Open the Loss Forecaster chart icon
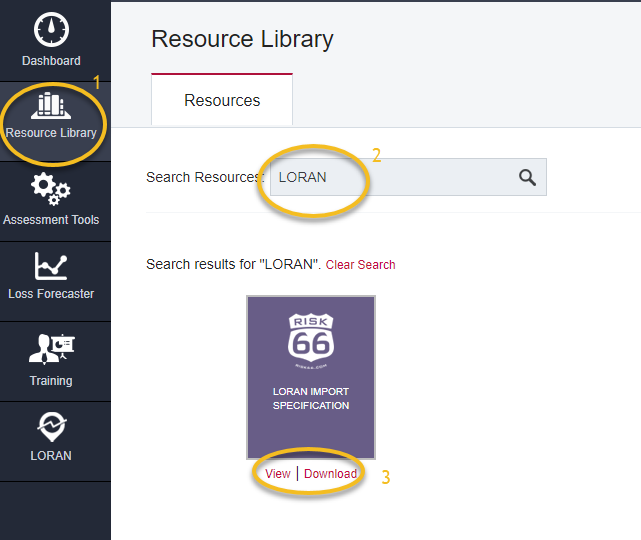Screen dimensions: 641x540 pos(51,265)
